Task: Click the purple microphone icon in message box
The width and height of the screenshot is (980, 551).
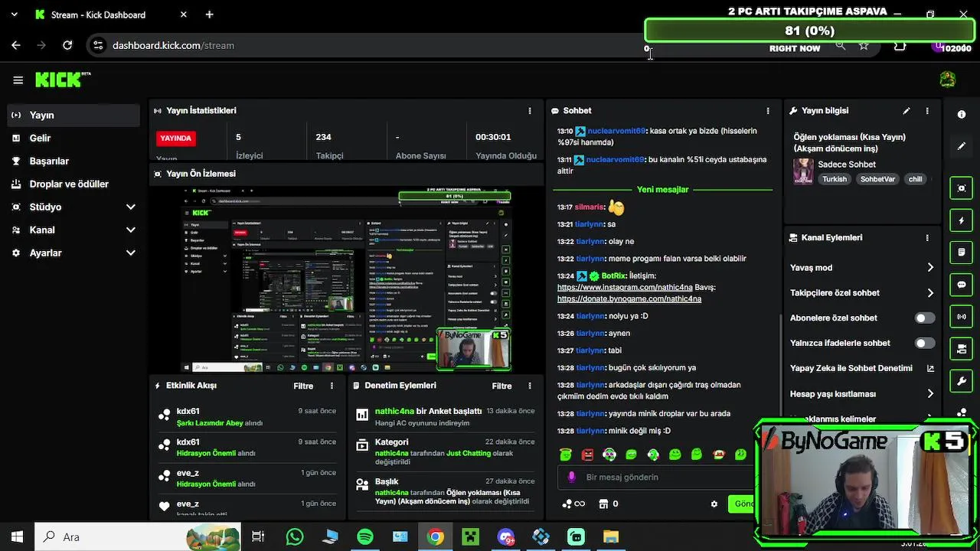Action: pos(571,477)
